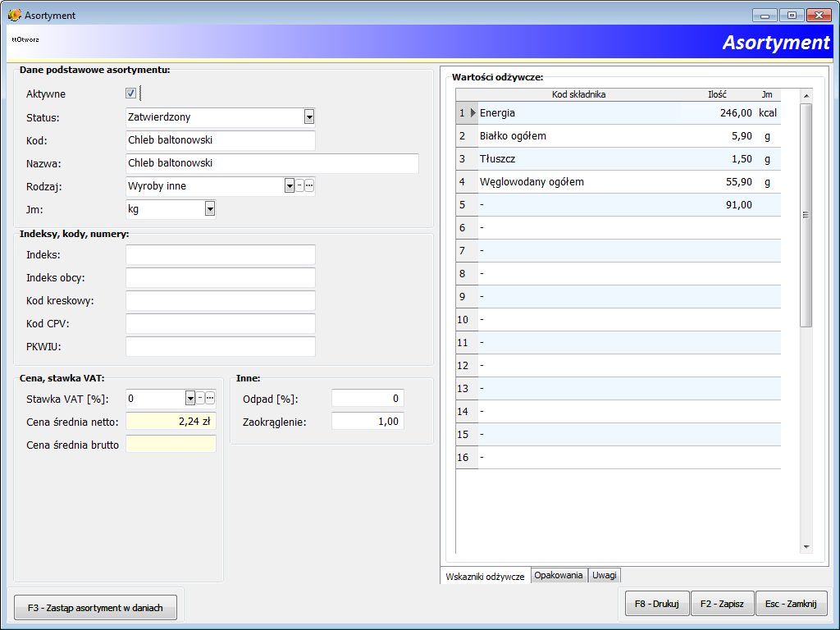Click the Odpad [%] field

(x=367, y=399)
